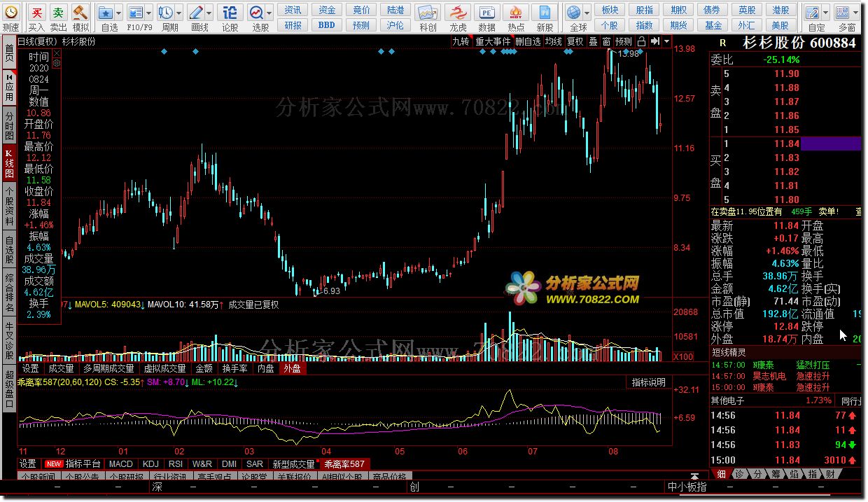Select the 换手率 volume sub-tab
The height and width of the screenshot is (502, 868).
[234, 368]
